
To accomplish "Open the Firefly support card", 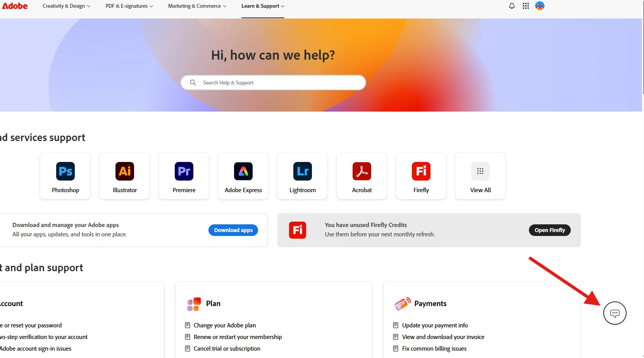I will point(421,176).
